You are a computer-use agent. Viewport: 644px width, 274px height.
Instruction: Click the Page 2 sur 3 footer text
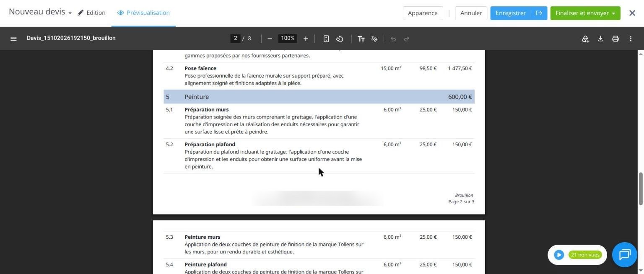point(461,202)
